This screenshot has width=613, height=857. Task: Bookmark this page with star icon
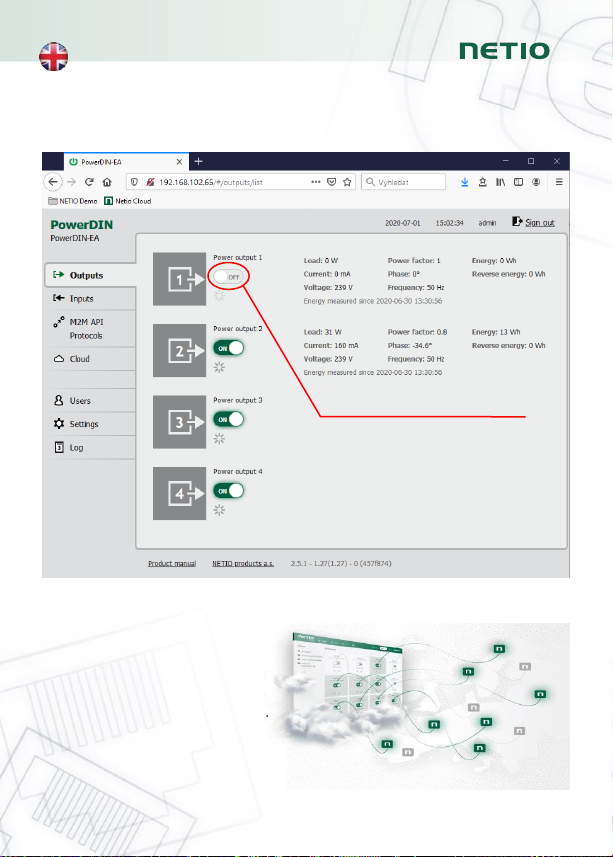[347, 182]
